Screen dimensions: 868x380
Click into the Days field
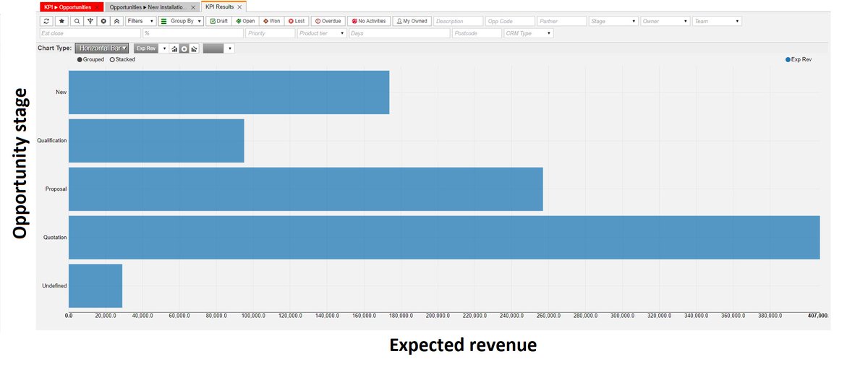pyautogui.click(x=399, y=33)
